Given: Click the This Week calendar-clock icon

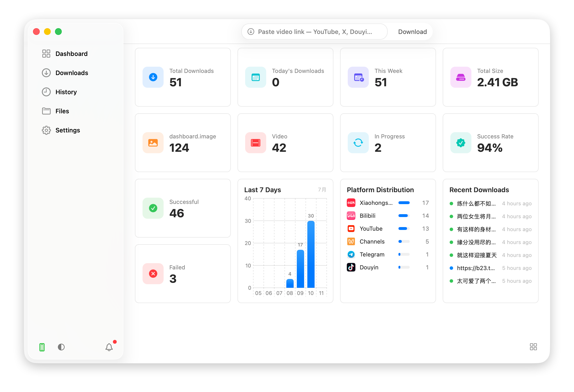Looking at the screenshot, I should click(358, 77).
